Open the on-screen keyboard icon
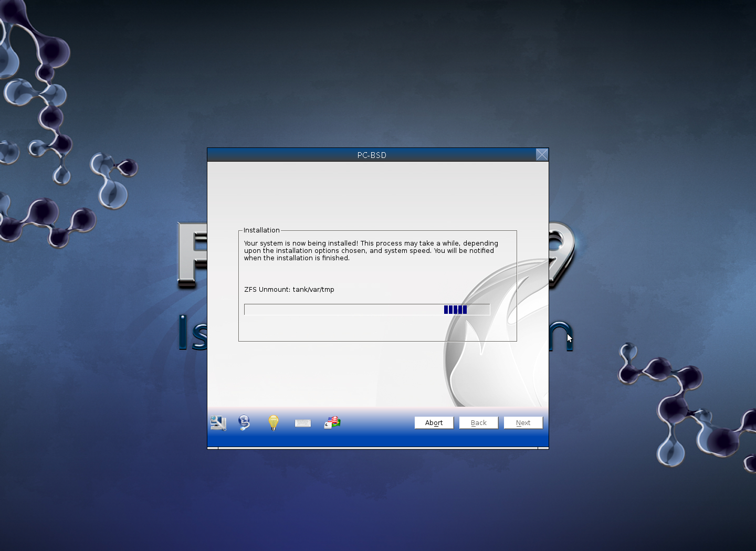The image size is (756, 551). click(x=303, y=423)
